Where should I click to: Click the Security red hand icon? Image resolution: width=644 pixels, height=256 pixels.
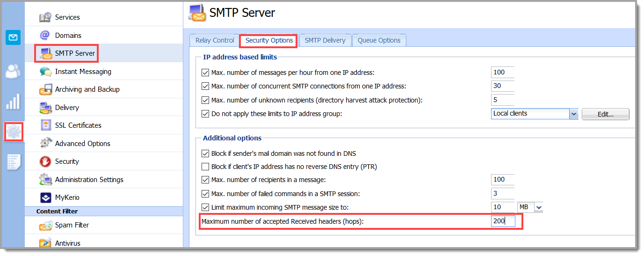click(45, 161)
